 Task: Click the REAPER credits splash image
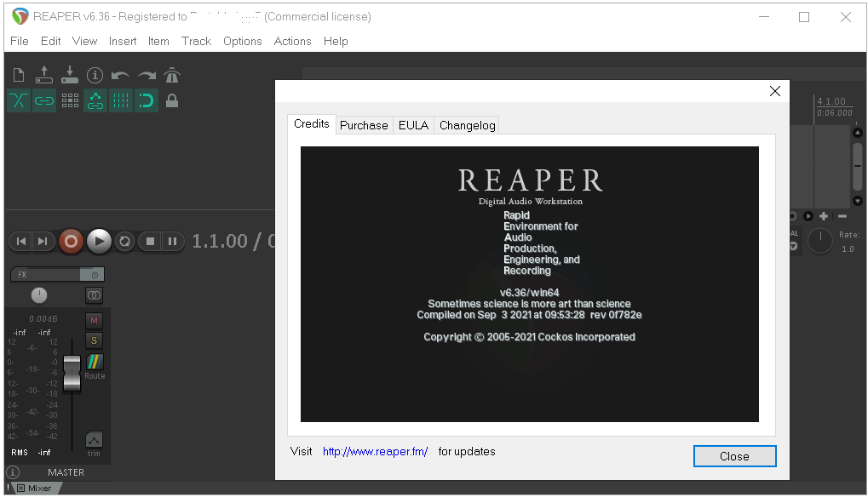tap(529, 284)
